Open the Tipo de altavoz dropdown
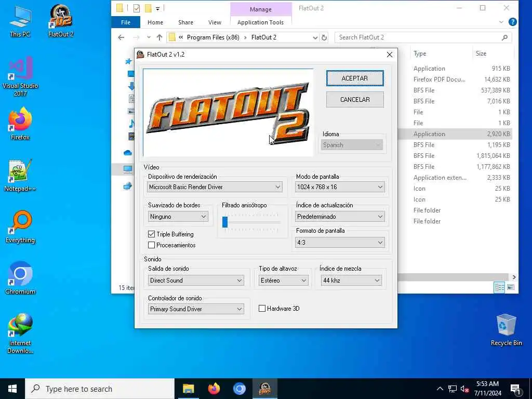532x399 pixels. point(283,280)
